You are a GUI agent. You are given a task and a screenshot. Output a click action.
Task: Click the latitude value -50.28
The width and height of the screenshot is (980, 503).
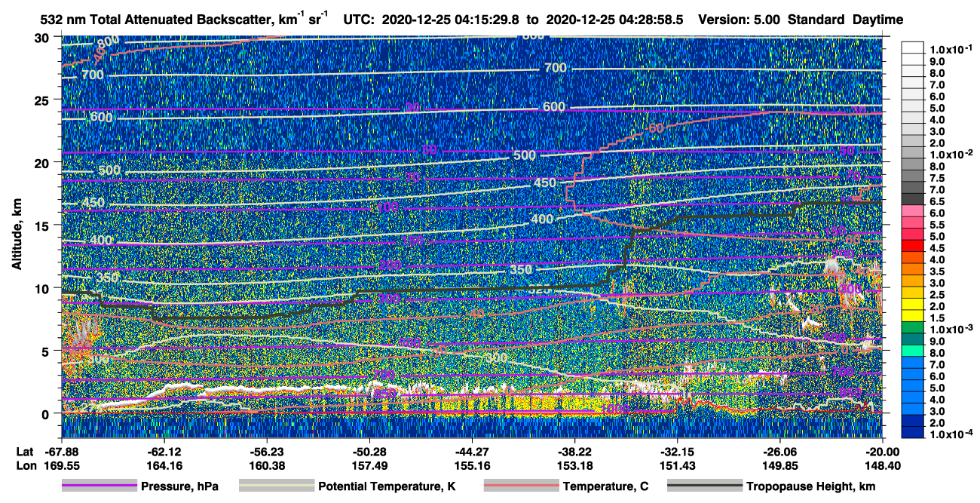click(369, 452)
